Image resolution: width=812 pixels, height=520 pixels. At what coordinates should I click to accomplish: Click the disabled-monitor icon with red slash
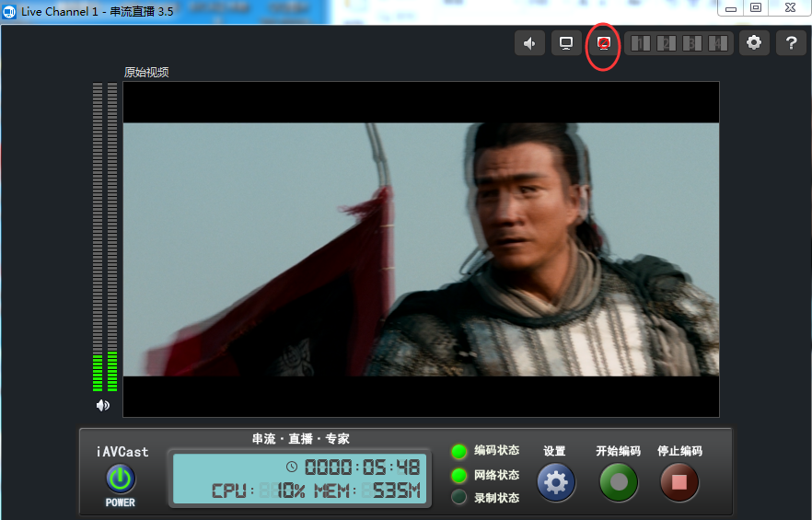point(603,43)
